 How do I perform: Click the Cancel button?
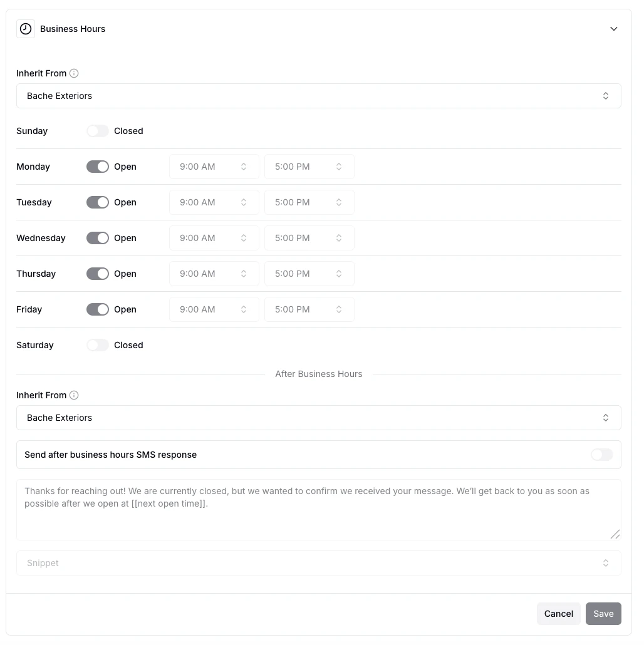558,614
